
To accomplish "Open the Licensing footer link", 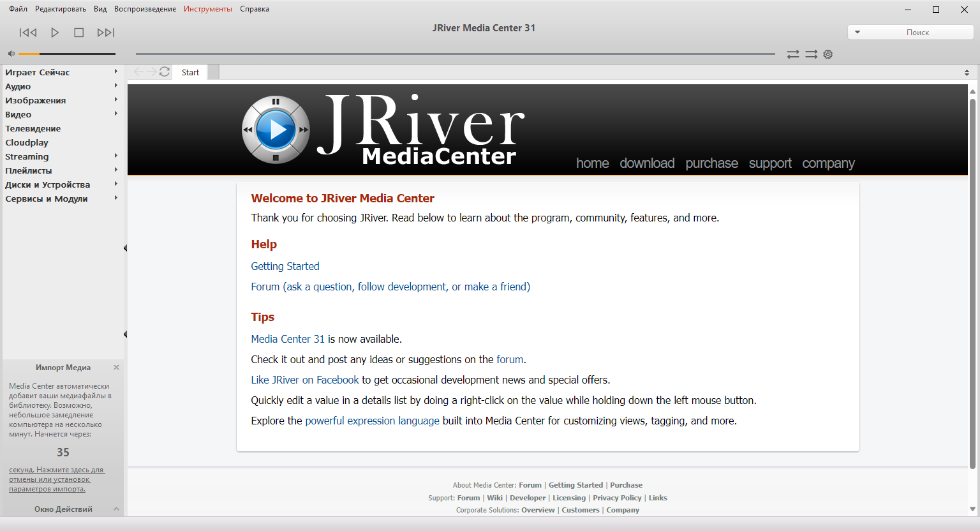I will (569, 498).
